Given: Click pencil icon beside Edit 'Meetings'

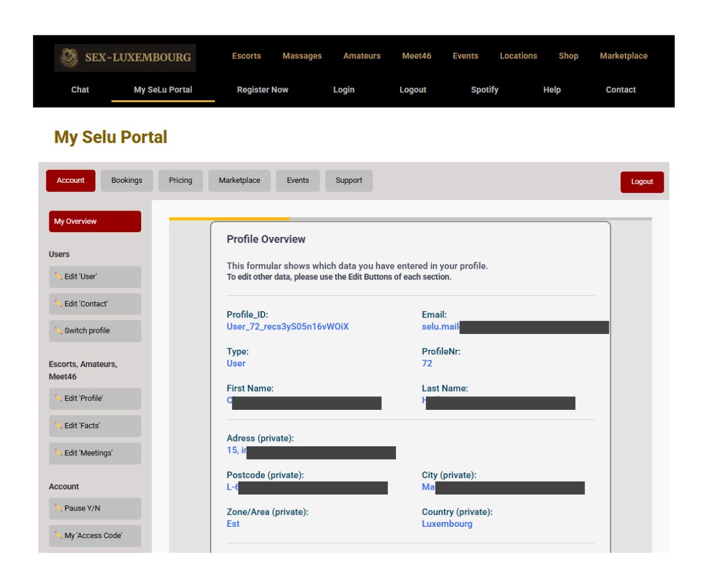Looking at the screenshot, I should click(58, 453).
